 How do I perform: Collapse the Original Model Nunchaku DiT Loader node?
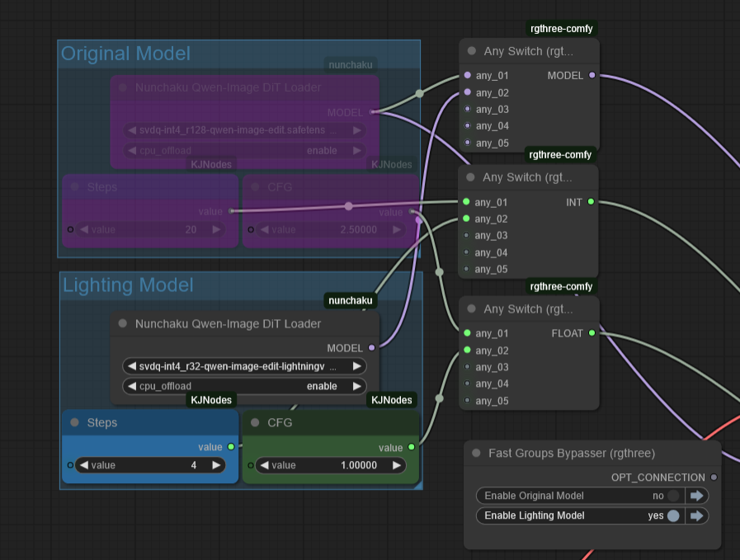[x=123, y=87]
